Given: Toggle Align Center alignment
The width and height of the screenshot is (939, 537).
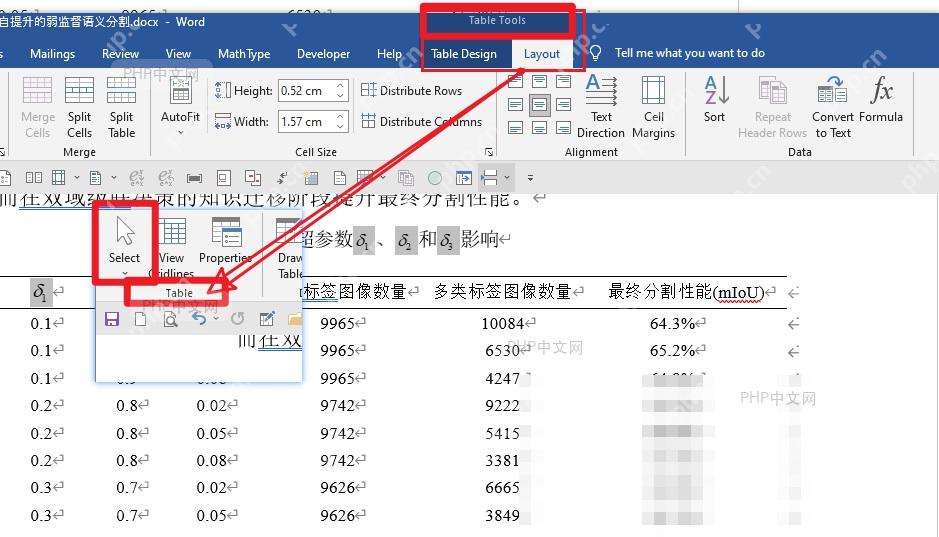Looking at the screenshot, I should coord(539,105).
